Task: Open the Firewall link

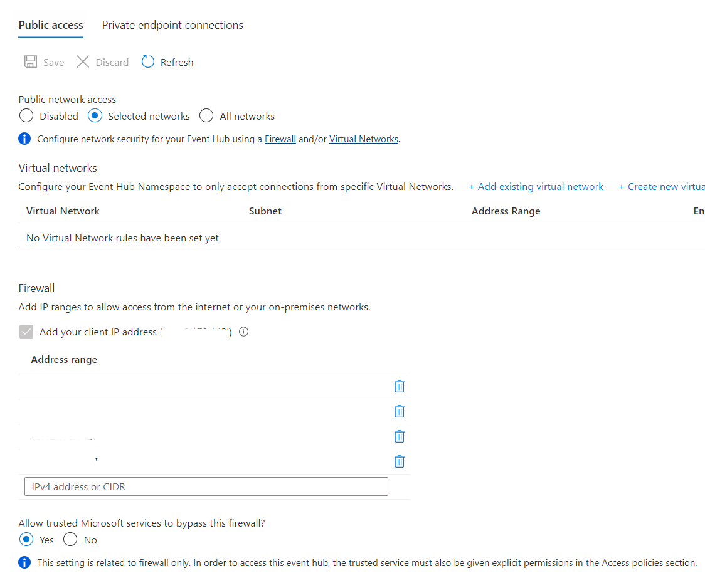Action: pos(280,139)
